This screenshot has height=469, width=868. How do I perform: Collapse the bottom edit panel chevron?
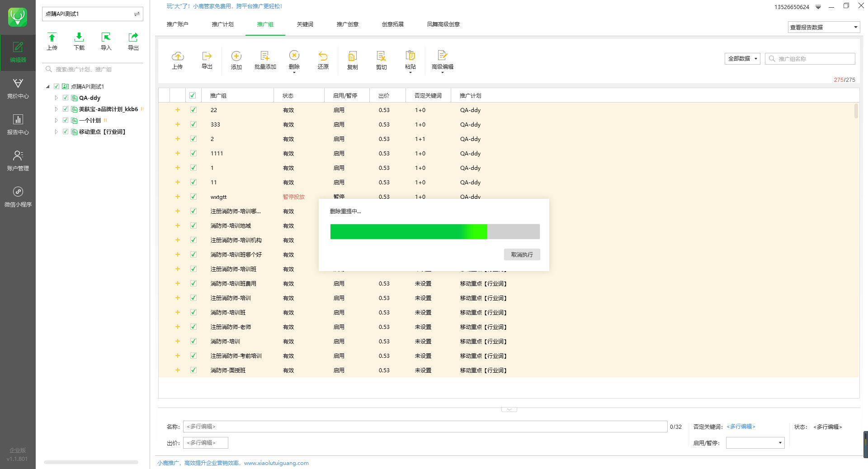509,409
